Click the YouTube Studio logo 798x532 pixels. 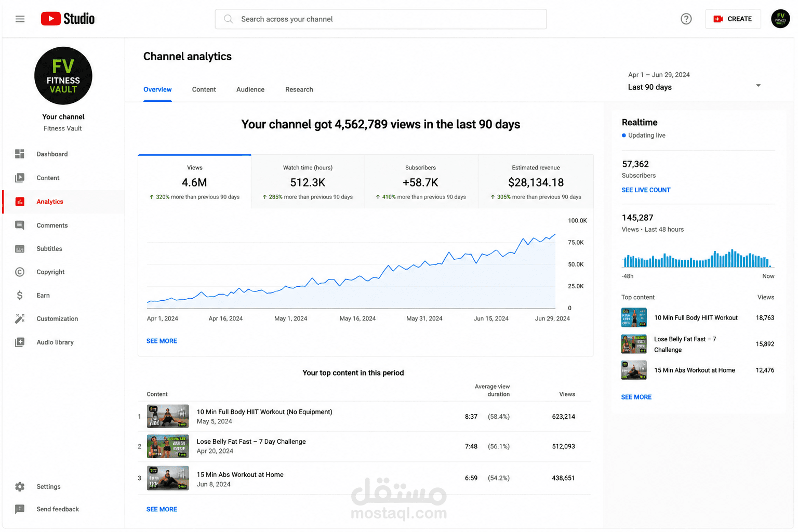(x=68, y=19)
